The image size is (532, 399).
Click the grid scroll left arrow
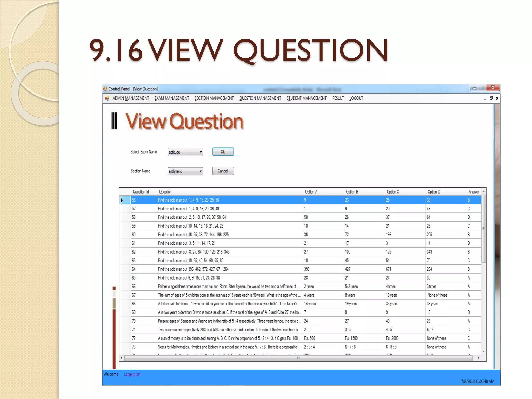pyautogui.click(x=122, y=358)
